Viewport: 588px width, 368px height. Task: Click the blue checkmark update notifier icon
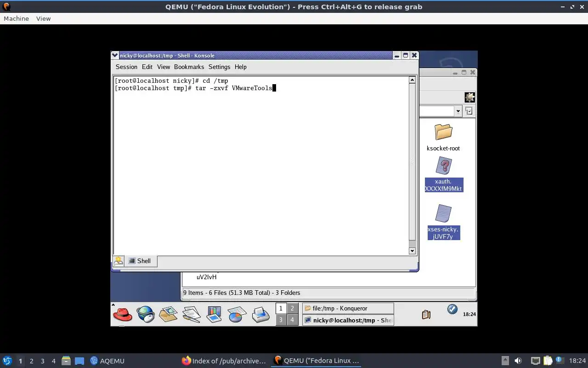452,309
